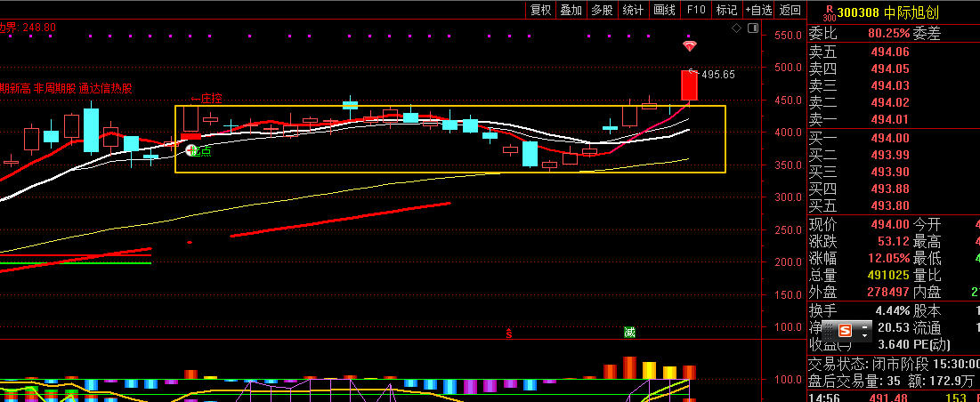This screenshot has width=980, height=402.
Task: Click the R300 badge beside the stock code
Action: coord(829,12)
